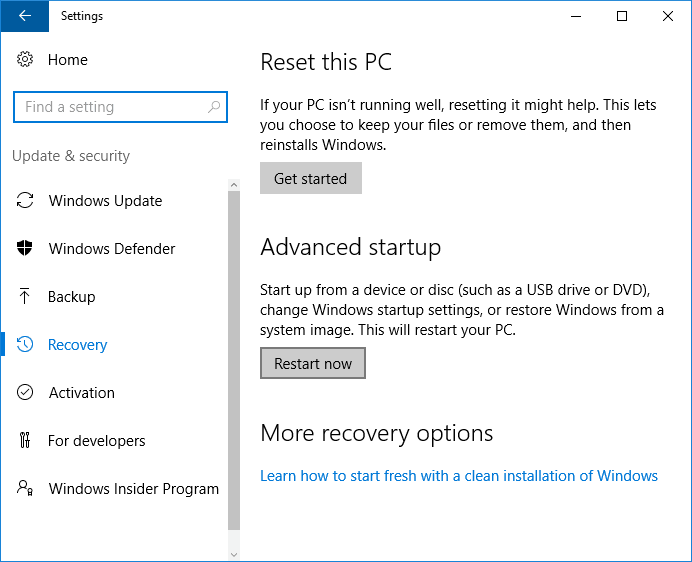Click the search magnifier icon
Viewport: 692px width, 562px height.
(x=214, y=107)
